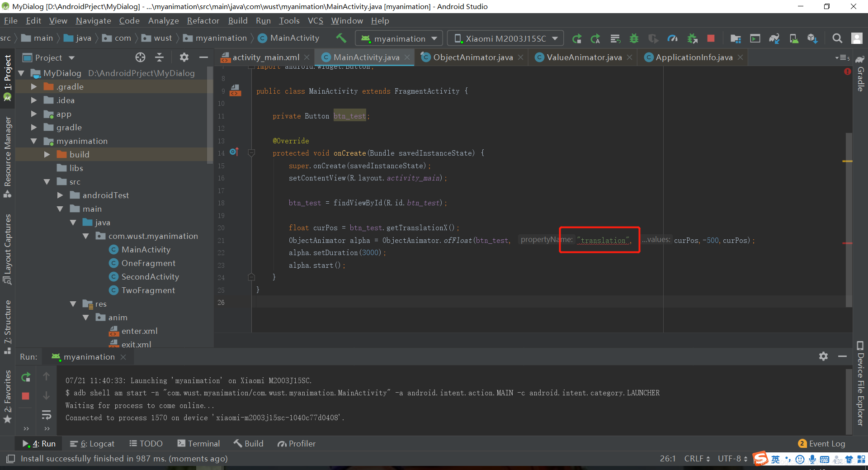Open the Terminal tool window
The height and width of the screenshot is (470, 868).
(199, 444)
